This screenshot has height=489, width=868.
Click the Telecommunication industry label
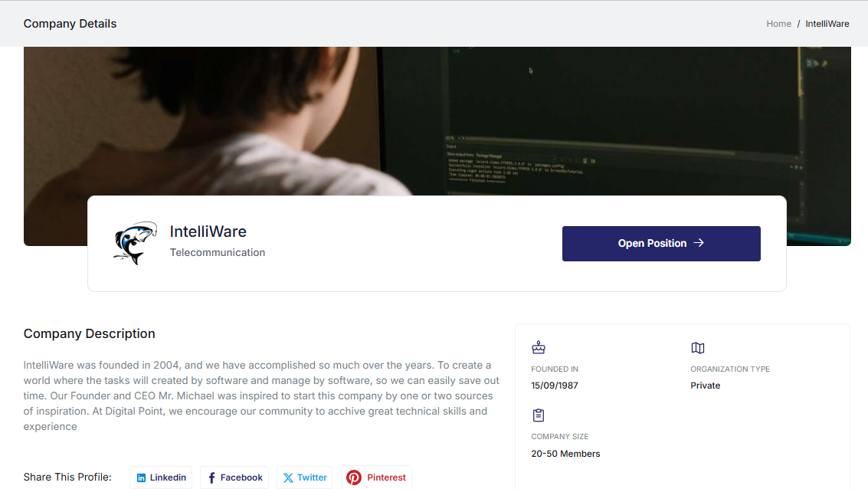(x=218, y=252)
